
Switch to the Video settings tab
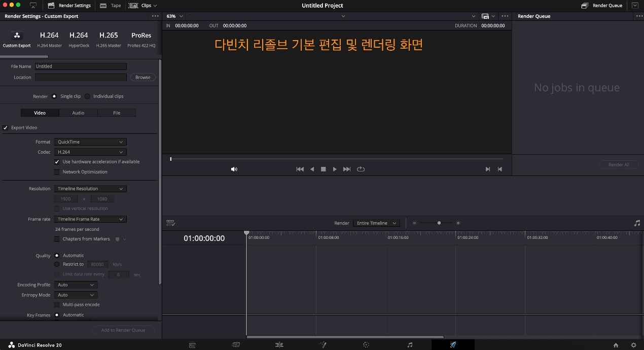pyautogui.click(x=40, y=113)
